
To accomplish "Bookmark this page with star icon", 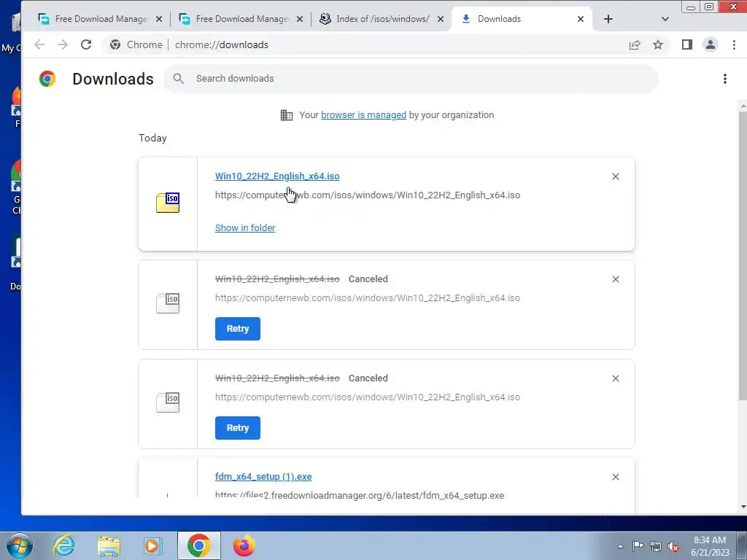I will point(658,44).
